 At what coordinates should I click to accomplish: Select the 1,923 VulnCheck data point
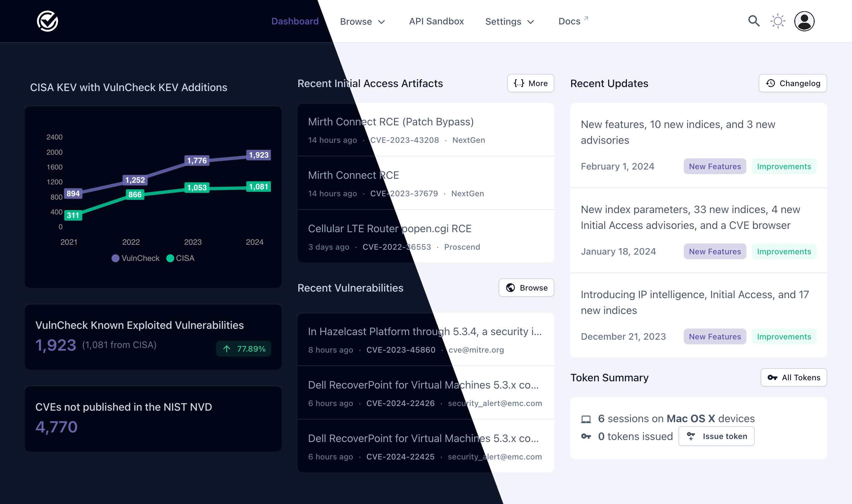(x=258, y=155)
